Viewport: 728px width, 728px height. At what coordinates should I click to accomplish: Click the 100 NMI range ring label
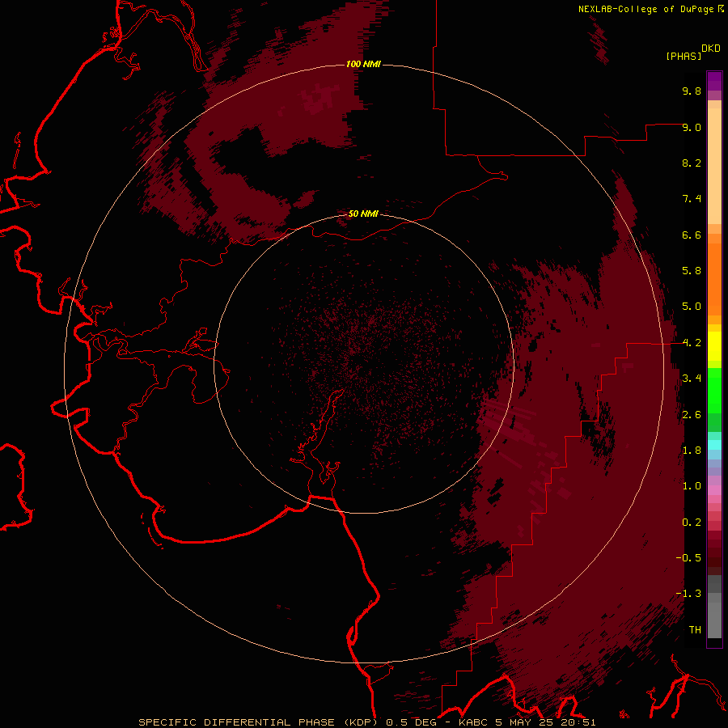coord(363,64)
